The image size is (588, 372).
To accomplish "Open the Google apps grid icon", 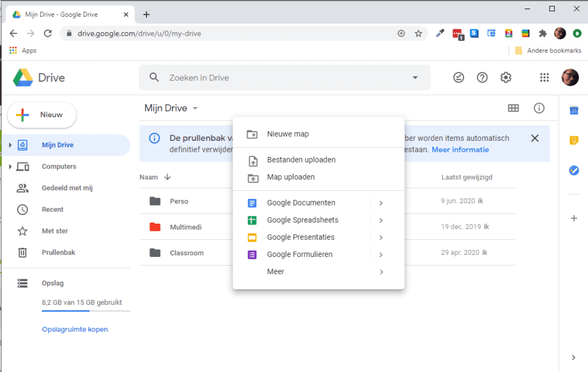I will tap(544, 78).
